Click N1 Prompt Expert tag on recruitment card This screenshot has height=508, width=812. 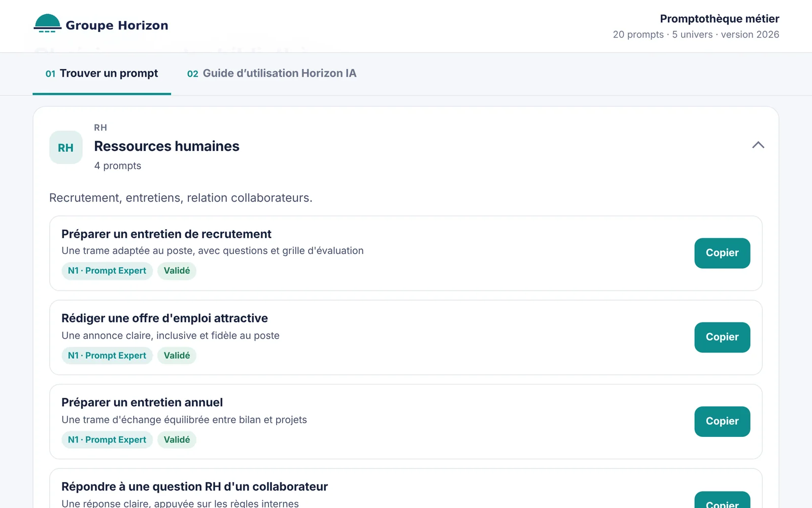(107, 271)
